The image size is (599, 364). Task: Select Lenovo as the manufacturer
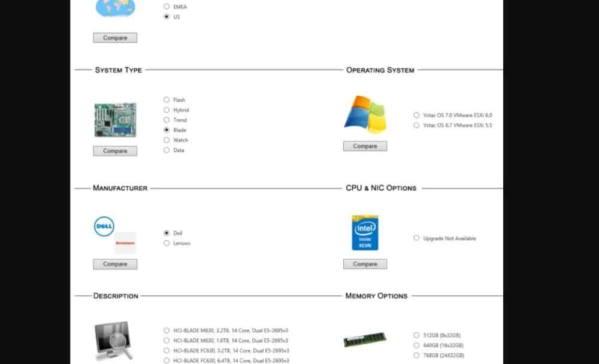click(x=167, y=243)
